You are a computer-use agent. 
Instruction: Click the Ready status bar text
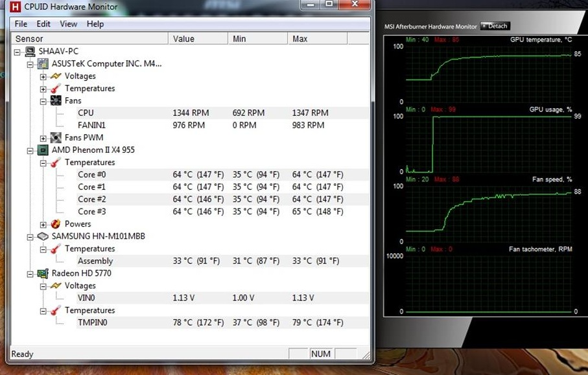coord(22,354)
